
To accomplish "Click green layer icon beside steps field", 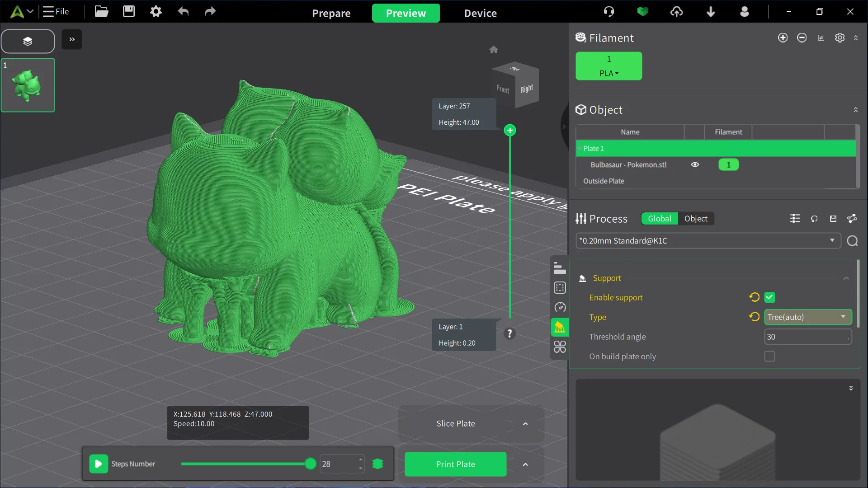I will pyautogui.click(x=378, y=464).
